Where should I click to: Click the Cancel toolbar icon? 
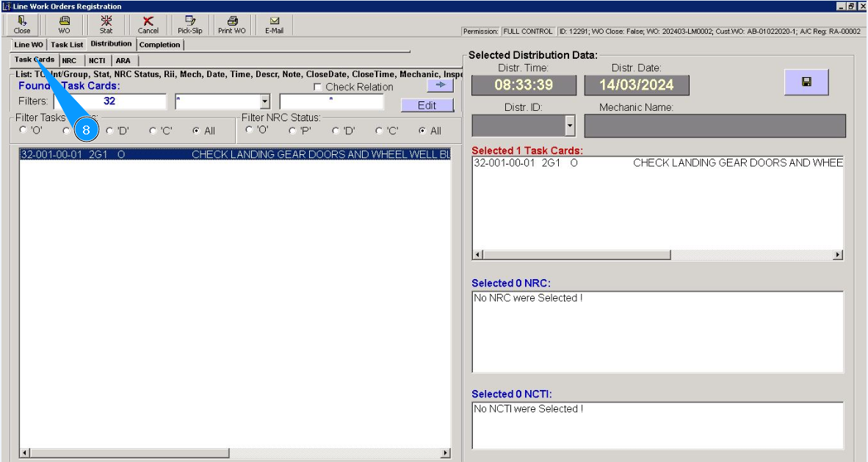click(x=148, y=25)
